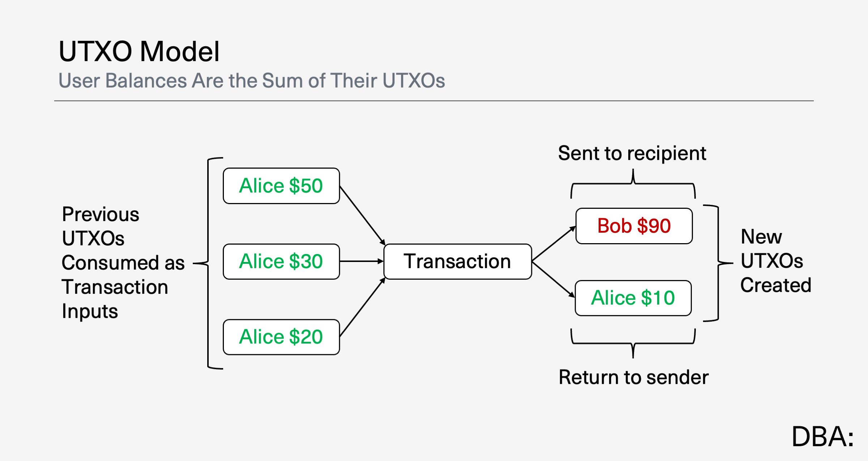Click arrow from Alice $20 to Transaction
The height and width of the screenshot is (461, 868).
(362, 307)
